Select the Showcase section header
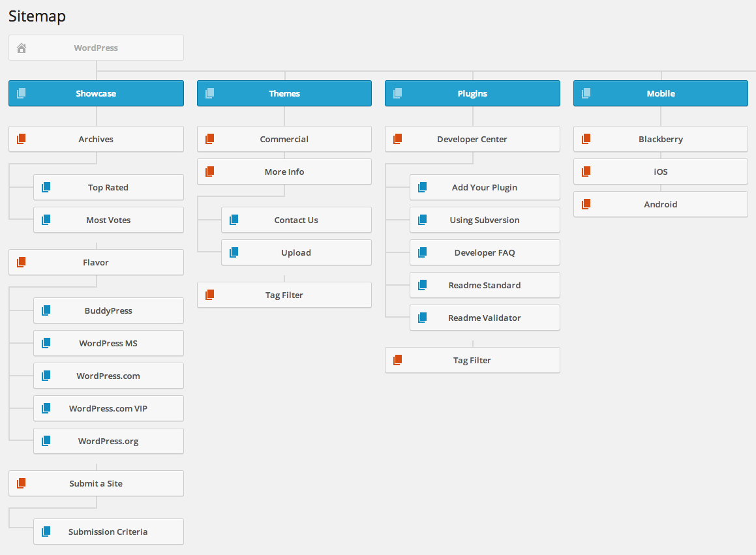The width and height of the screenshot is (756, 555). pos(96,93)
